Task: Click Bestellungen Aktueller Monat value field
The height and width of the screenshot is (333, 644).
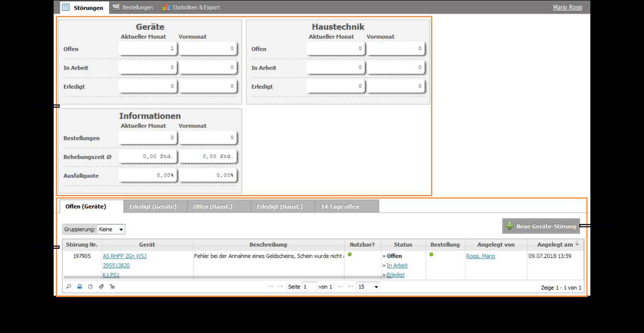Action: (148, 138)
